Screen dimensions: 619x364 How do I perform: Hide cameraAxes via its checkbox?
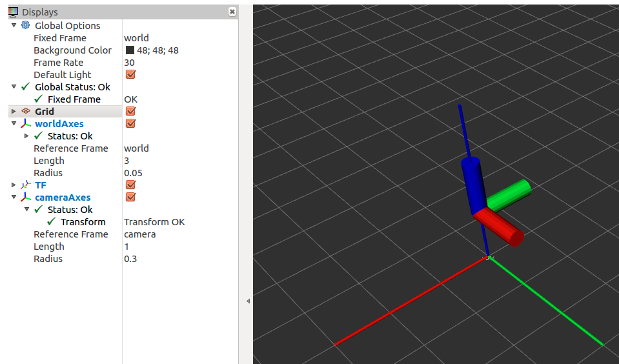130,197
